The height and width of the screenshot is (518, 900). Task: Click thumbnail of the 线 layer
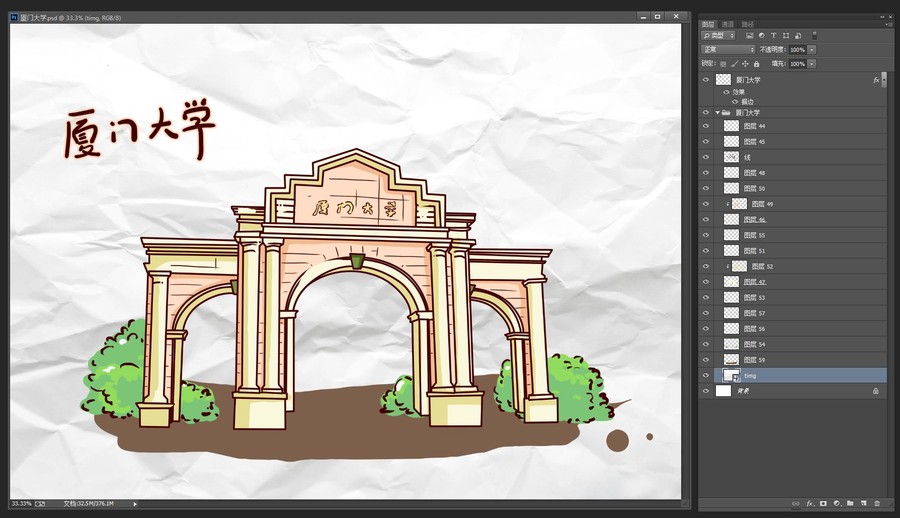click(731, 157)
